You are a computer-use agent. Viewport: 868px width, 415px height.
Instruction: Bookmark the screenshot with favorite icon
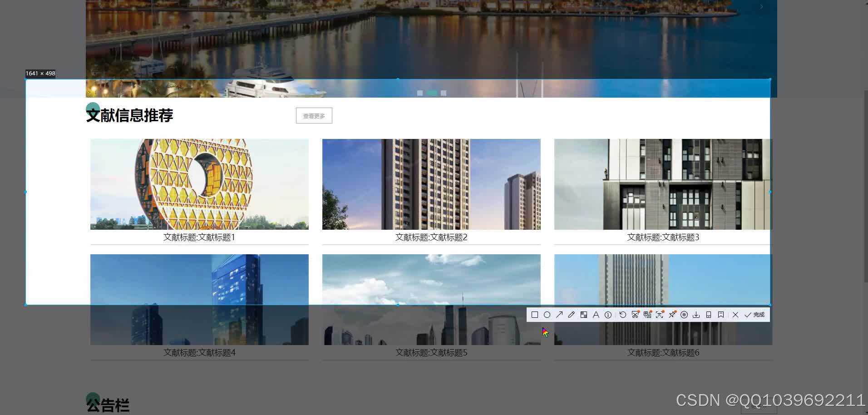tap(721, 315)
